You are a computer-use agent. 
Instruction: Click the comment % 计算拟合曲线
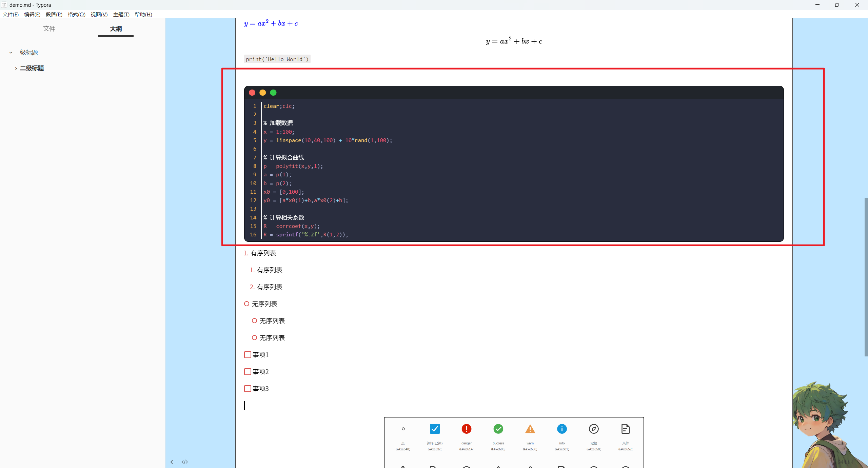coord(284,157)
